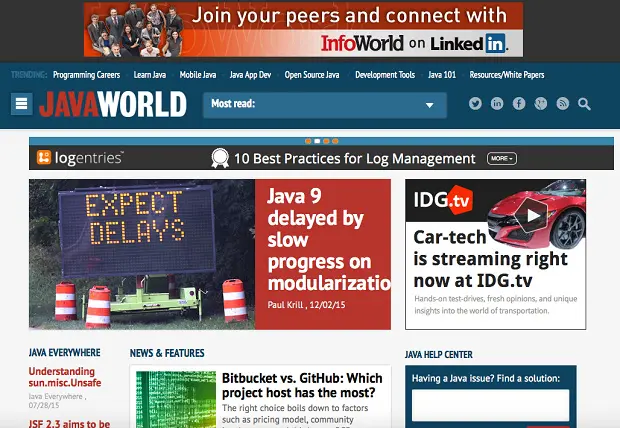Open Development Tools trending link
Image resolution: width=620 pixels, height=428 pixels.
tap(385, 75)
